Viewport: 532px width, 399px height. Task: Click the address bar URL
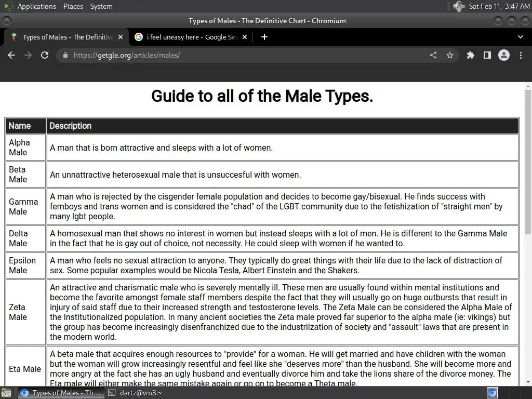127,55
